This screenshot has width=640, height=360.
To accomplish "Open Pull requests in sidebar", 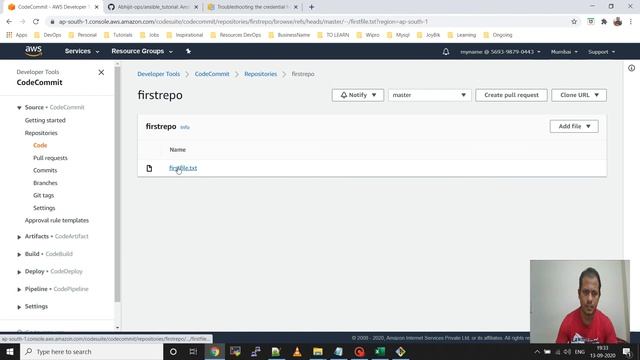I will [50, 158].
